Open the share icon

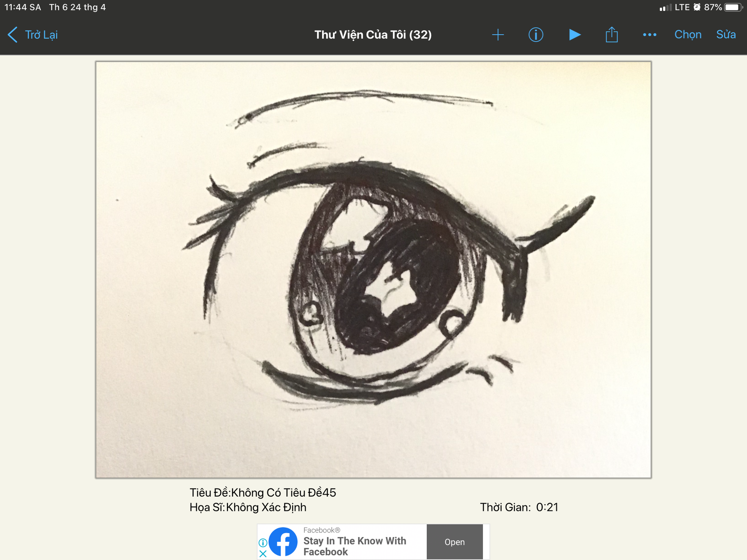click(612, 35)
